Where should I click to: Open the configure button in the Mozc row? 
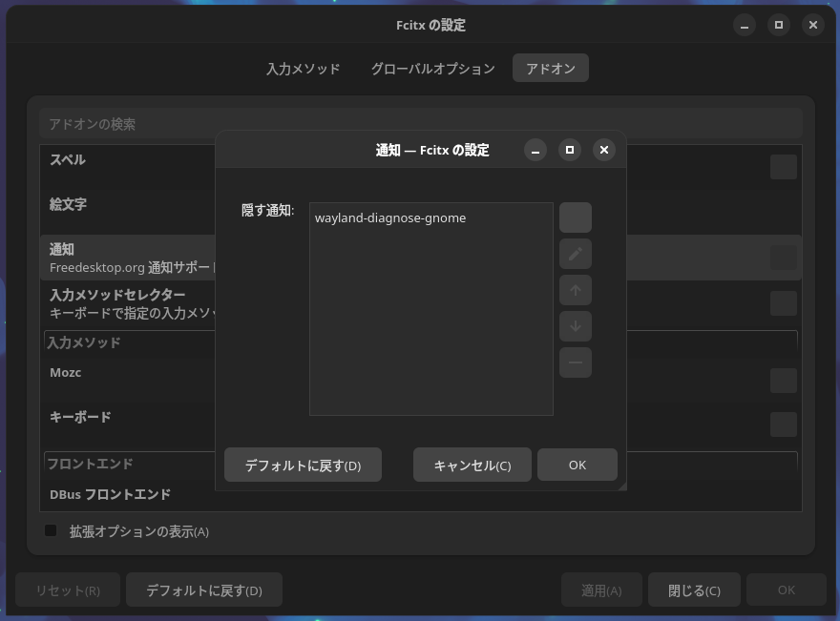coord(784,381)
